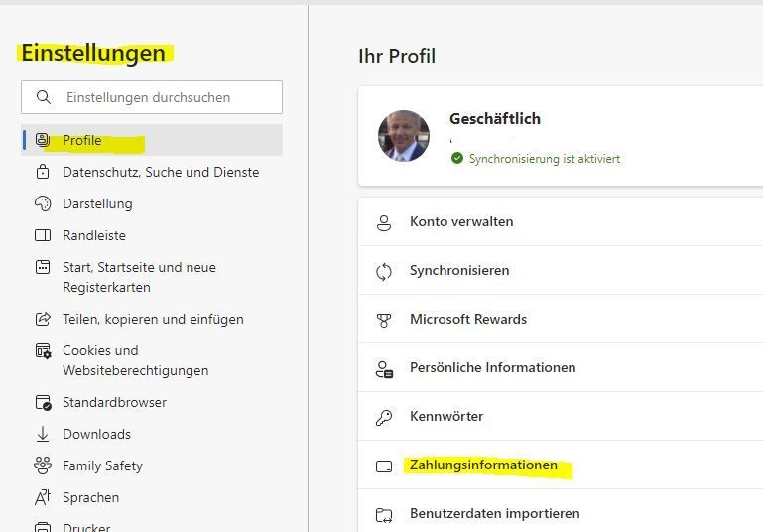Open Konto verwalten
Image resolution: width=763 pixels, height=532 pixels.
point(461,221)
